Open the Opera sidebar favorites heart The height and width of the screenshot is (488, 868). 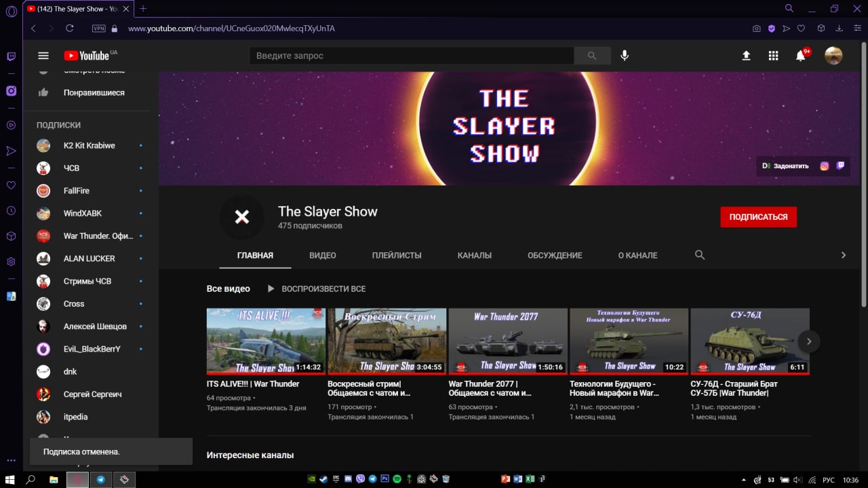(11, 185)
